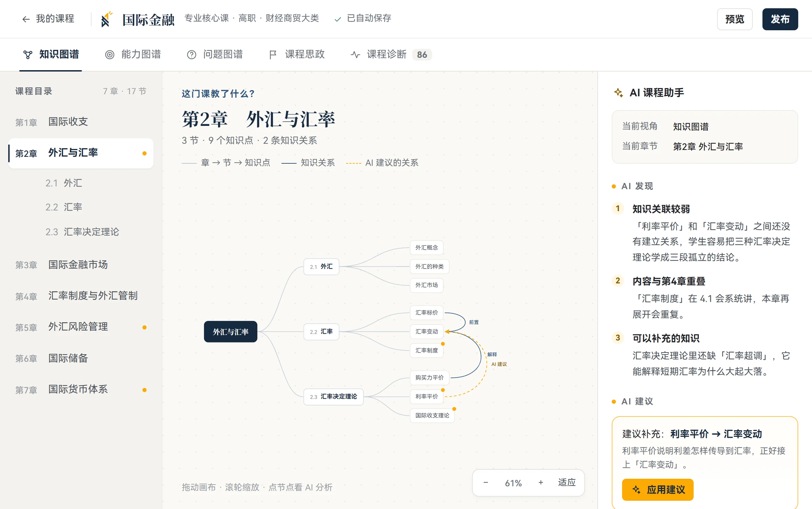Select the 知识图谱 tab
The image size is (812, 509).
click(x=51, y=55)
